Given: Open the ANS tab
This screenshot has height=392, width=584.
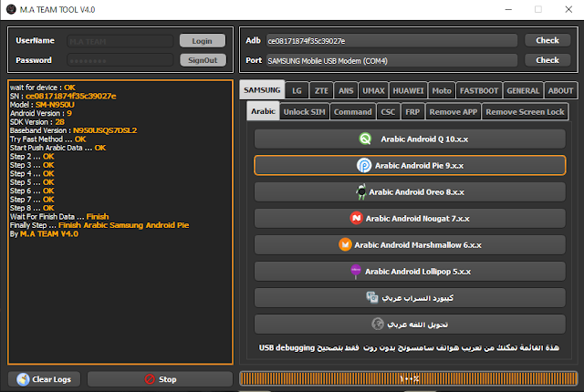Looking at the screenshot, I should coord(346,91).
